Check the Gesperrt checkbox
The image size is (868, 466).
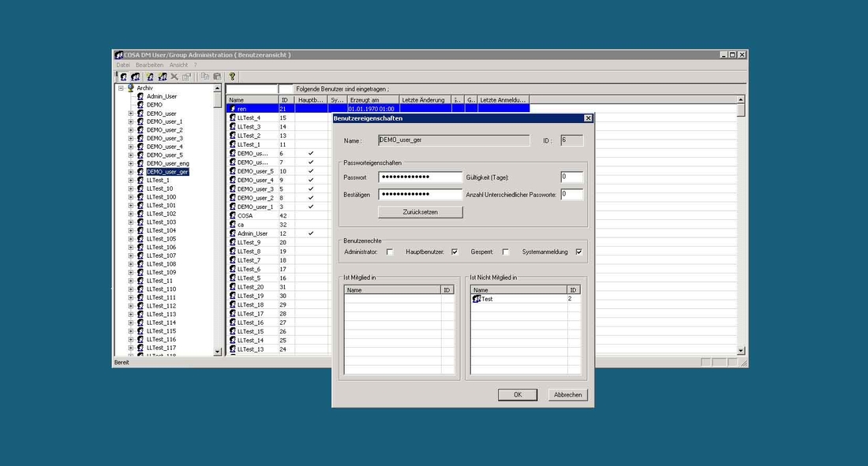(505, 251)
